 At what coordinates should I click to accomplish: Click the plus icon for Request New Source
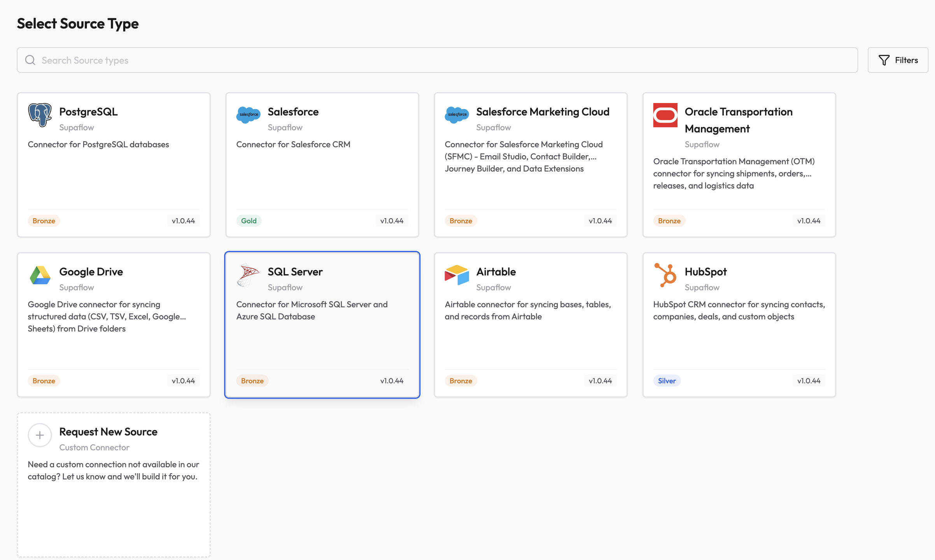coord(40,435)
